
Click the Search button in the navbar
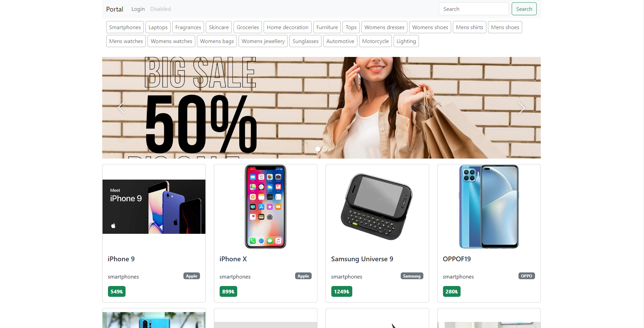coord(524,9)
